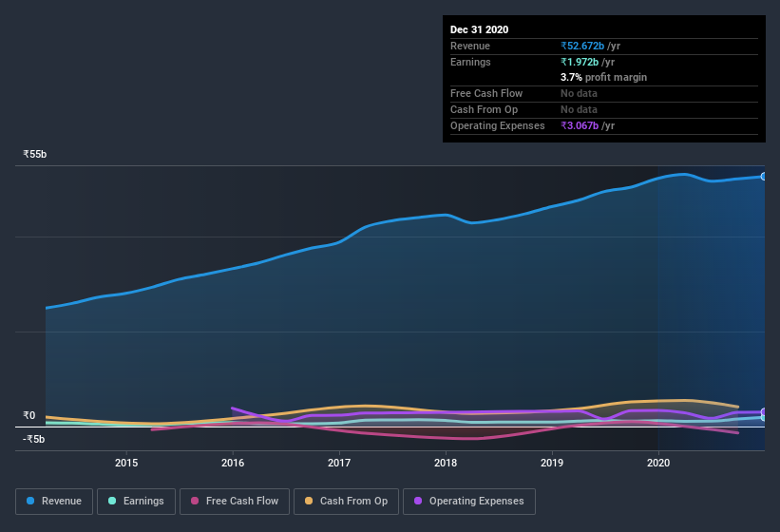Click the 2018 x-axis label
780x532 pixels.
point(446,463)
